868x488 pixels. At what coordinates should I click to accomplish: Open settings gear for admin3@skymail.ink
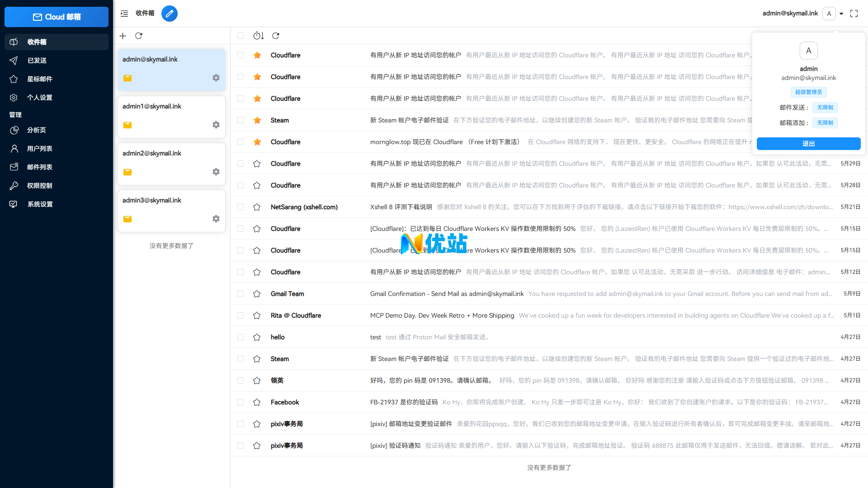pos(216,219)
